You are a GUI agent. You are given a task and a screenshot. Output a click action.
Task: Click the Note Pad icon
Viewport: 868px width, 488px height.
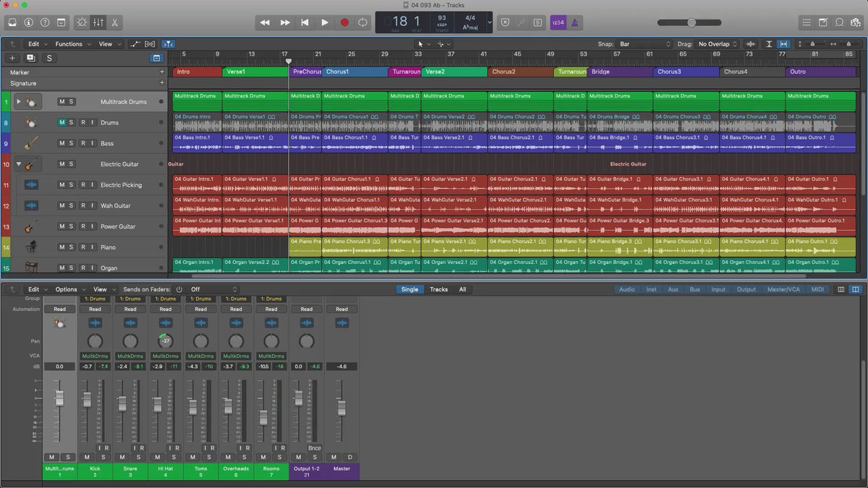point(822,22)
